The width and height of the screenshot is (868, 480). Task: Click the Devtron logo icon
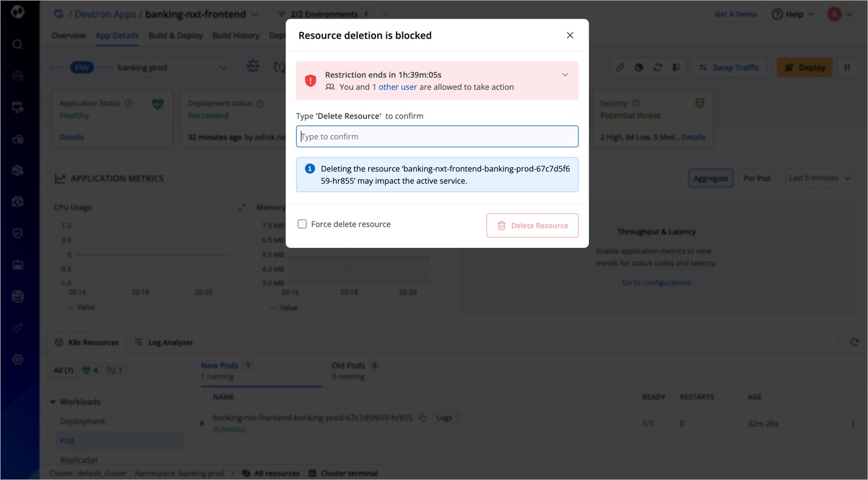(x=18, y=12)
